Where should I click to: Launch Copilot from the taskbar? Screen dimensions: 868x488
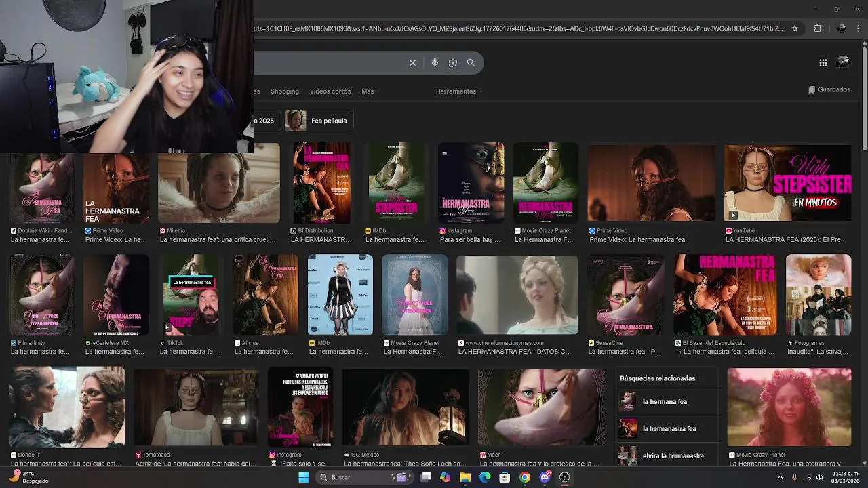click(x=445, y=477)
